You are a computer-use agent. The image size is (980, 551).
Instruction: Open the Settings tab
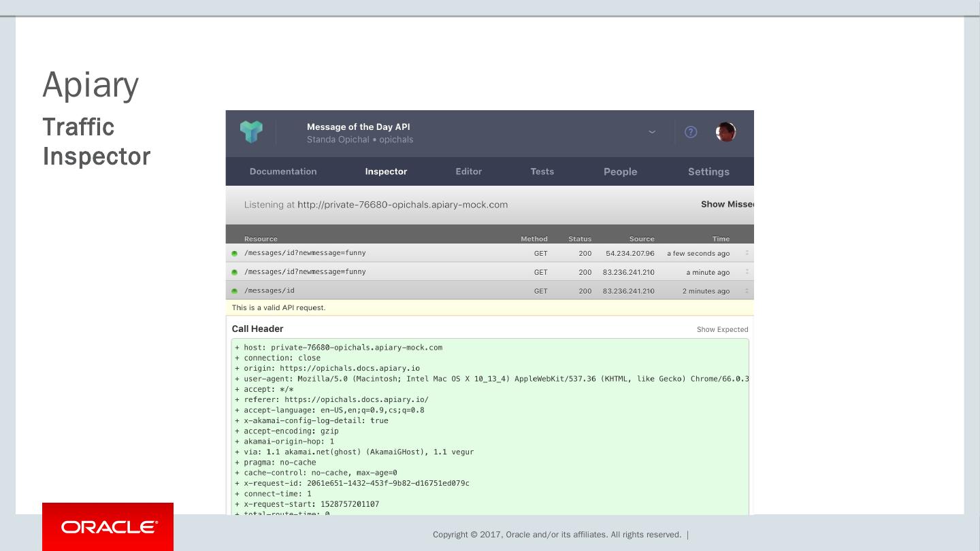pos(708,171)
